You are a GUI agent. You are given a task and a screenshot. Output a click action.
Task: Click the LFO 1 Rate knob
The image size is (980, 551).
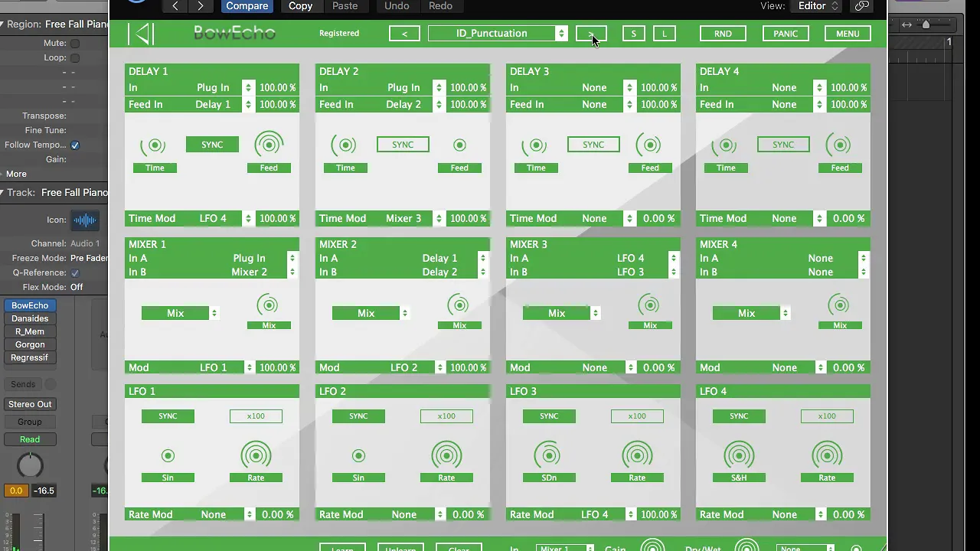click(x=256, y=455)
